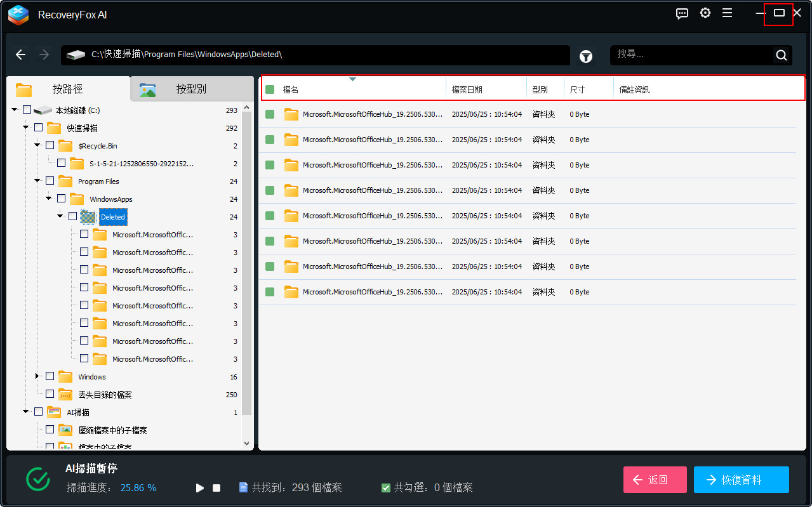This screenshot has width=812, height=507.
Task: Open the hamburger menu icon
Action: [x=728, y=13]
